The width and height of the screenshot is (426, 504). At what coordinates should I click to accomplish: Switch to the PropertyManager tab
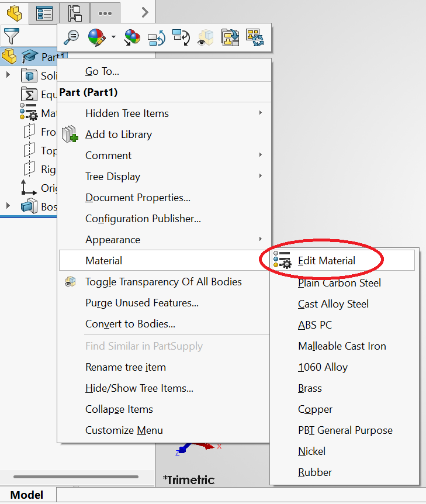point(44,13)
